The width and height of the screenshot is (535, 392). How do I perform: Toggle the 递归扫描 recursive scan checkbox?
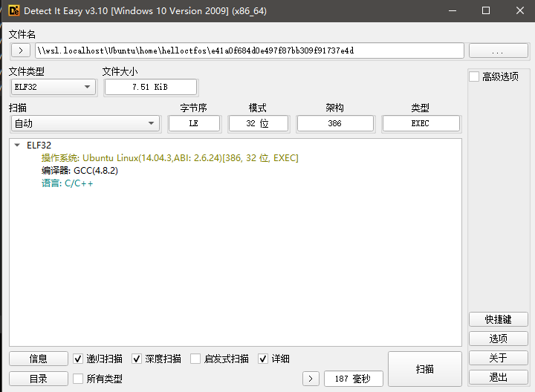78,359
